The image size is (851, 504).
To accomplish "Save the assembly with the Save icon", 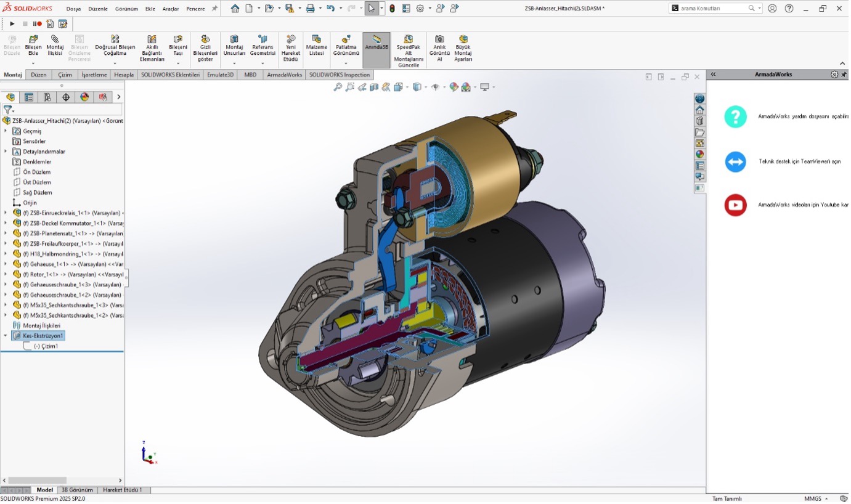I will (x=289, y=9).
